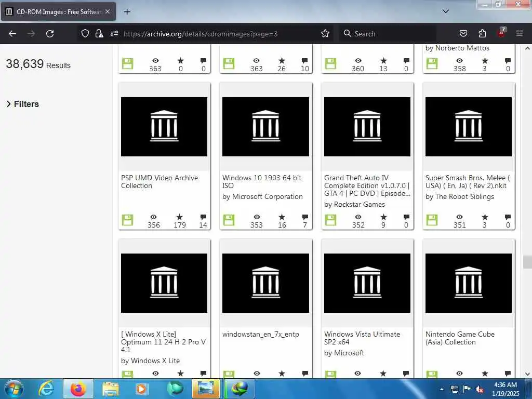Viewport: 532px width, 399px height.
Task: Open a new browser tab
Action: 127,12
